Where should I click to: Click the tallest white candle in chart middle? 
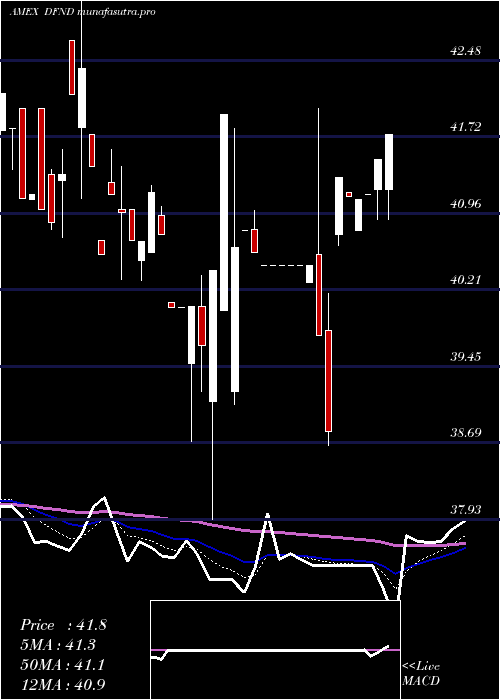click(x=224, y=212)
